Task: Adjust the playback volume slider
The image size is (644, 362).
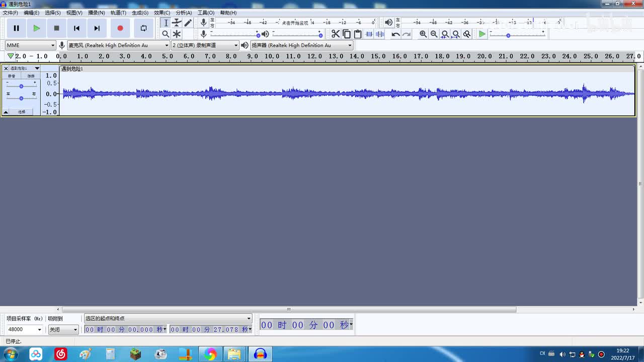Action: [x=297, y=34]
